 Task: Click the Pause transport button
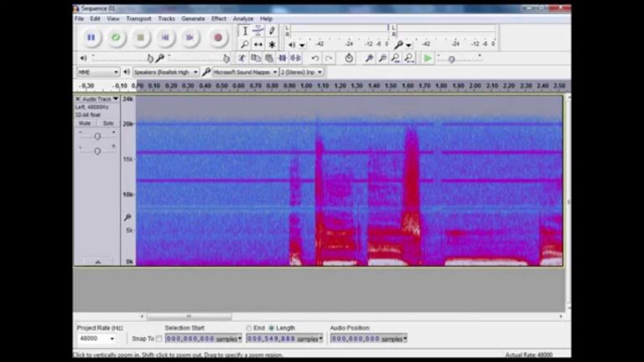point(91,38)
